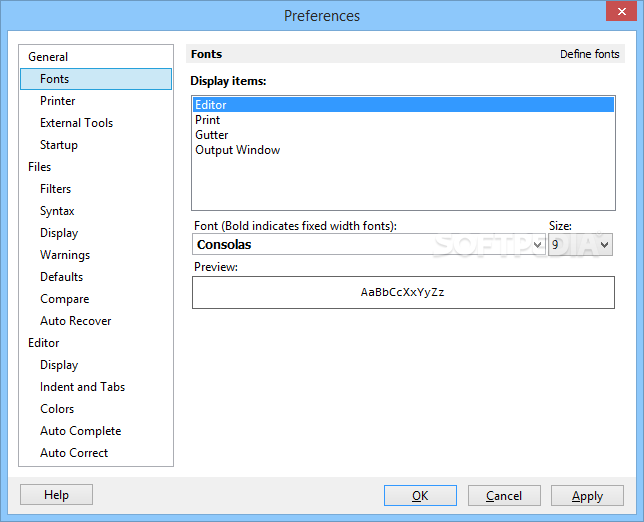
Task: Close the Preferences dialog
Action: 621,11
